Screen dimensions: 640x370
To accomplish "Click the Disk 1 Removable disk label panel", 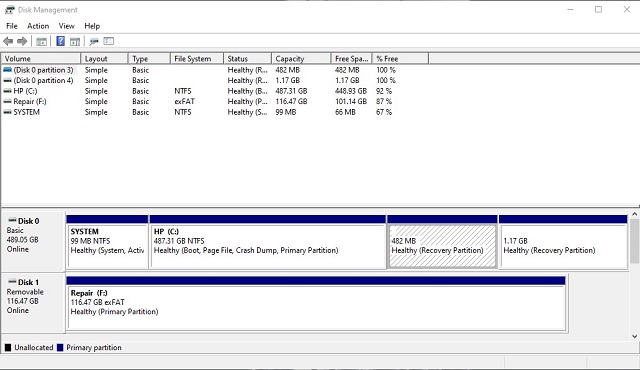I will (33, 303).
